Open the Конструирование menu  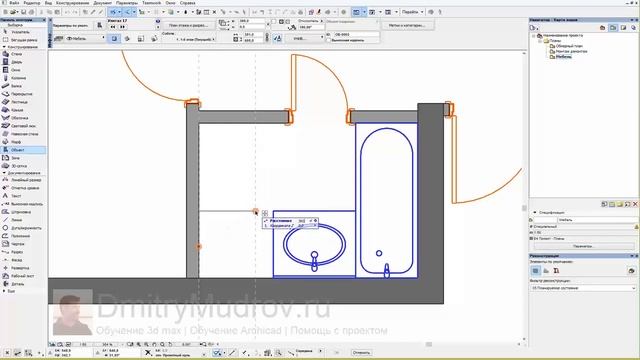pos(72,3)
